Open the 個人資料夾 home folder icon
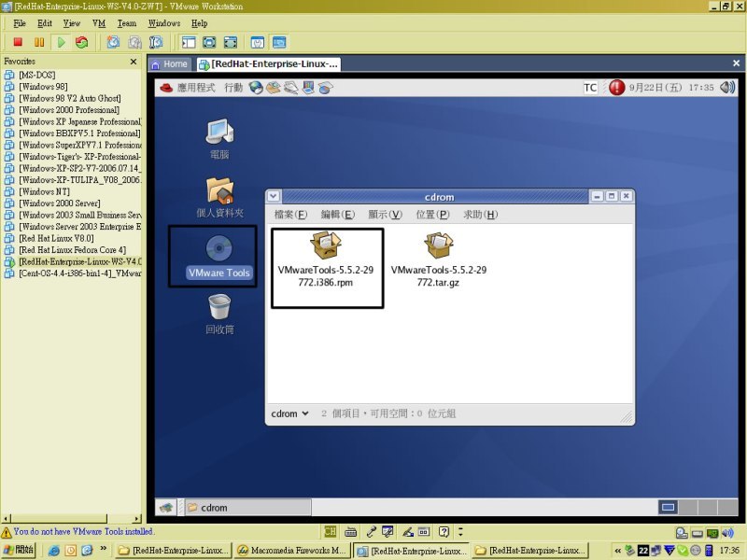 coord(219,198)
